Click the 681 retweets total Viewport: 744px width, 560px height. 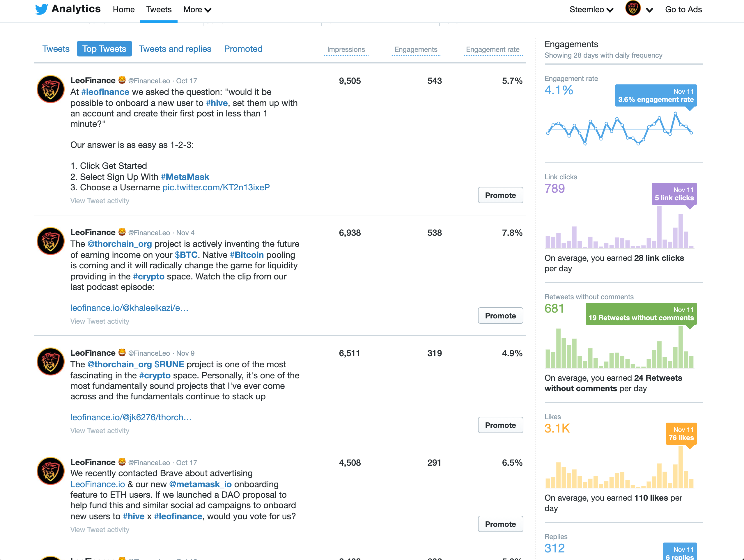(554, 309)
